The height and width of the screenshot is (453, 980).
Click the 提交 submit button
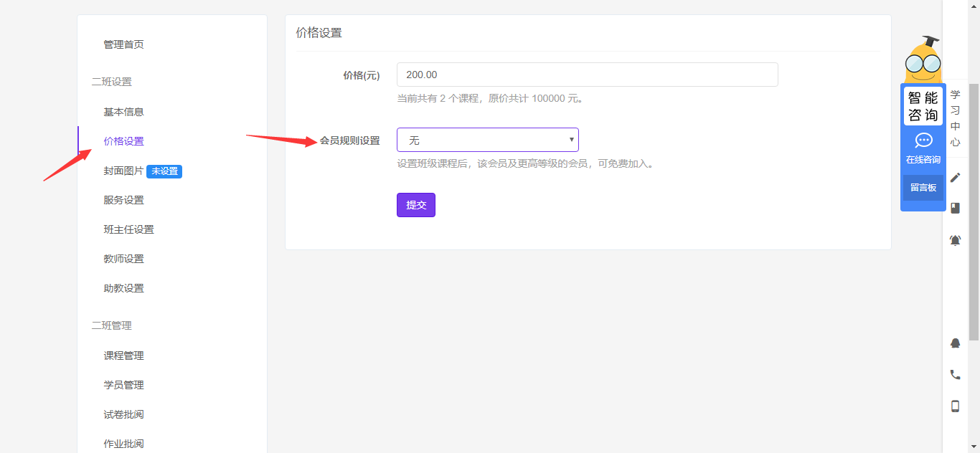click(416, 205)
